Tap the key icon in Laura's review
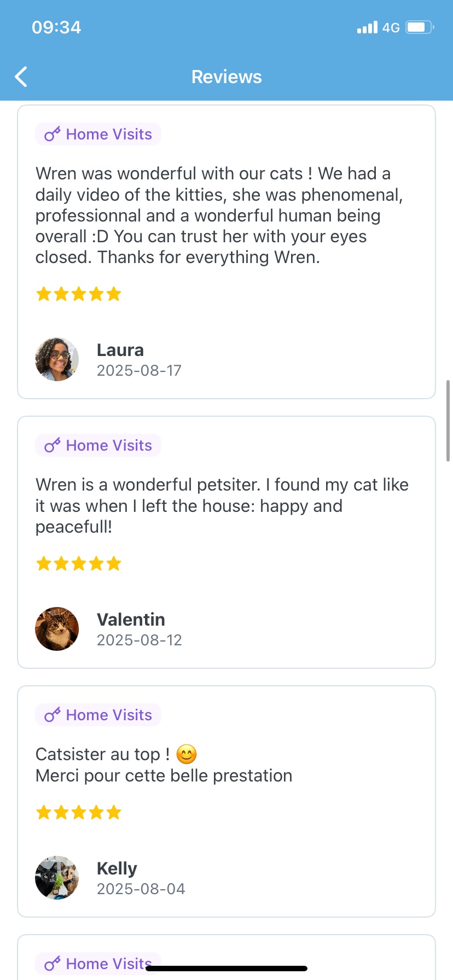Screen dimensions: 453x980 click(x=52, y=135)
